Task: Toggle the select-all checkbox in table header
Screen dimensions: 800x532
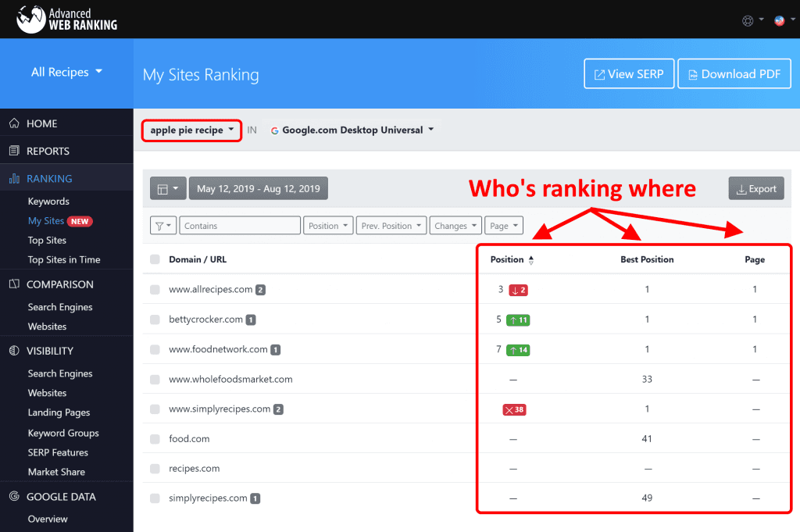Action: (155, 259)
